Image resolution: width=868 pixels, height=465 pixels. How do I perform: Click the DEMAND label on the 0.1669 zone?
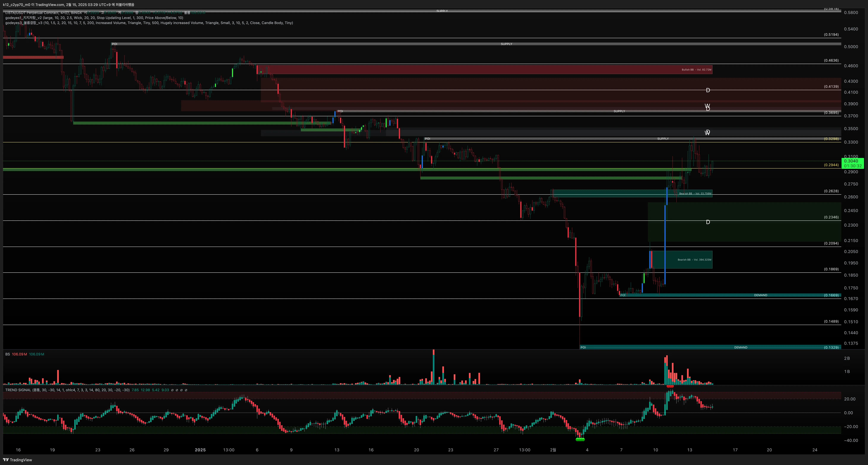pyautogui.click(x=761, y=295)
